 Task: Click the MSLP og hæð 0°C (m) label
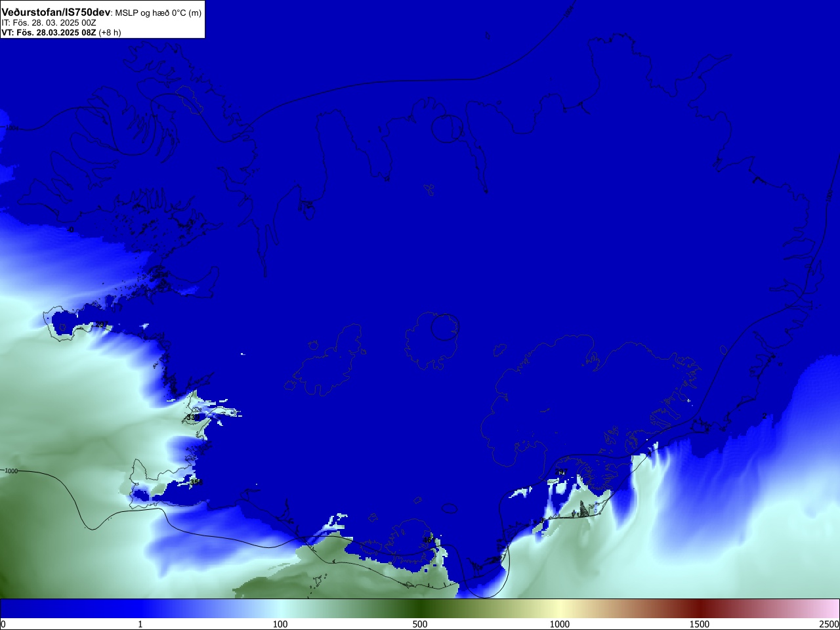pyautogui.click(x=158, y=13)
